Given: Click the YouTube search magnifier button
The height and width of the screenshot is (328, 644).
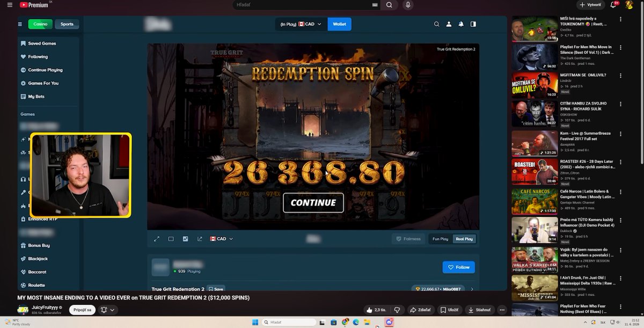Looking at the screenshot, I should 390,5.
